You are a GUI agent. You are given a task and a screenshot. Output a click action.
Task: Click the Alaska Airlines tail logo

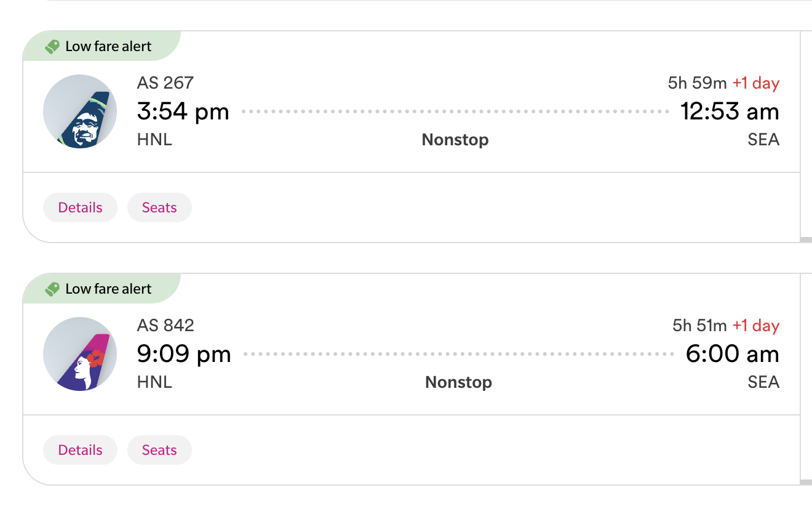point(80,111)
